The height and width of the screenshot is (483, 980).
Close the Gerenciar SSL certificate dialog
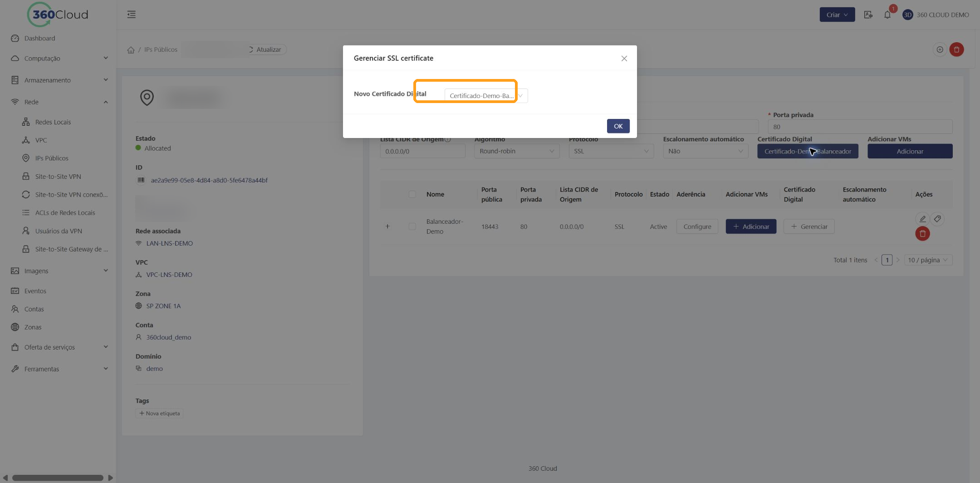pyautogui.click(x=624, y=59)
